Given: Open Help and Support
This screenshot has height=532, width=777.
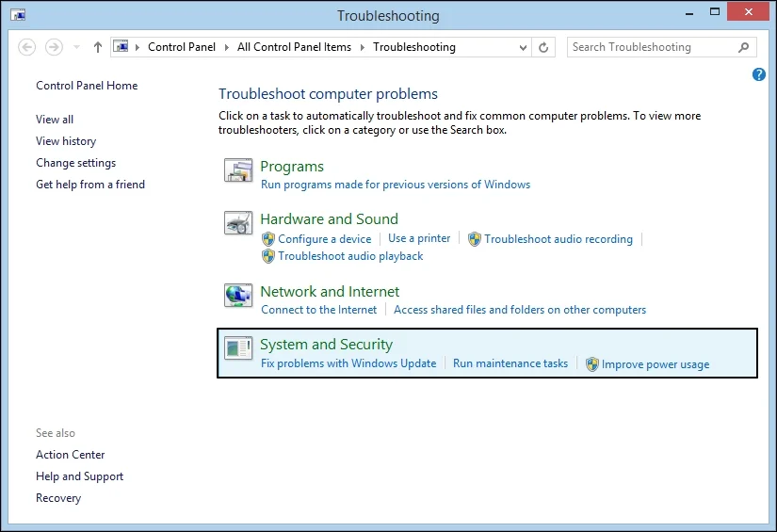Looking at the screenshot, I should click(79, 476).
